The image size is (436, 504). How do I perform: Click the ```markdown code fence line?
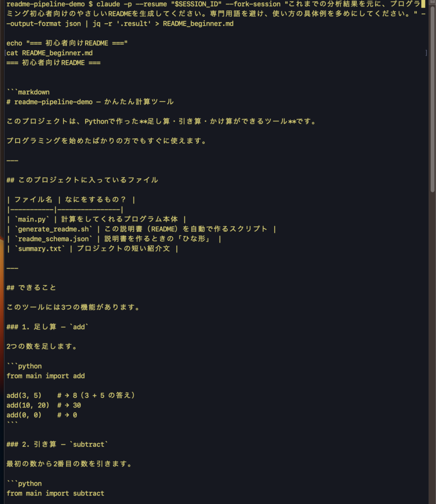(x=28, y=92)
